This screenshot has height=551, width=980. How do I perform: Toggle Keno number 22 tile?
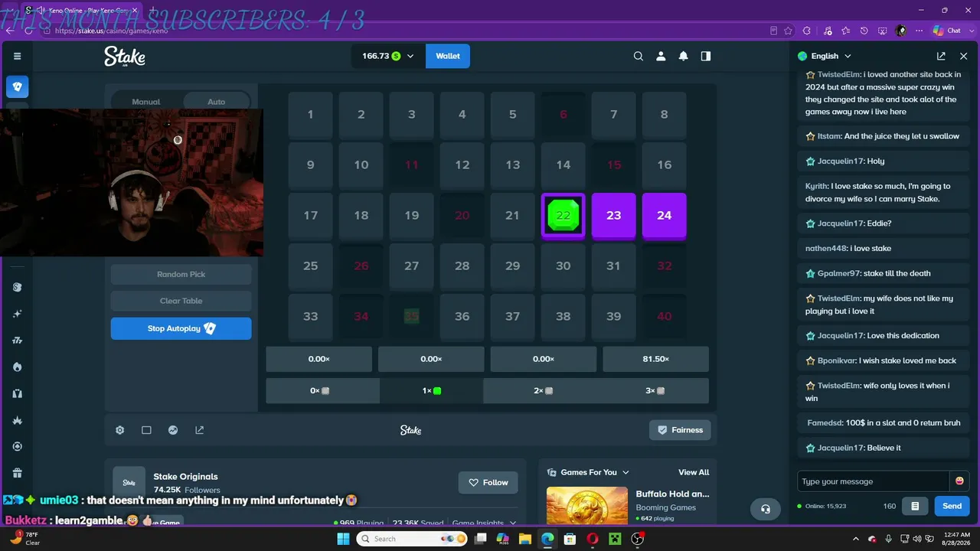(x=563, y=216)
